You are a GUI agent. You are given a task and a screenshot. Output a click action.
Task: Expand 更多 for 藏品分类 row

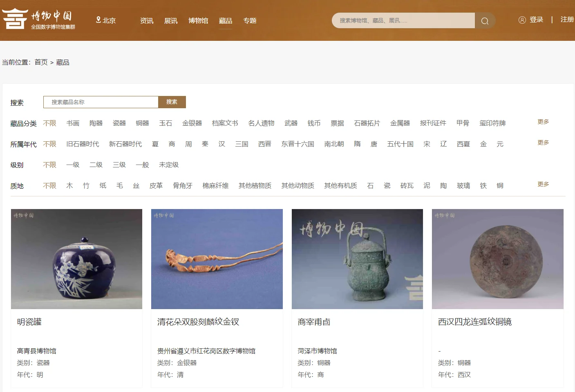coord(543,122)
